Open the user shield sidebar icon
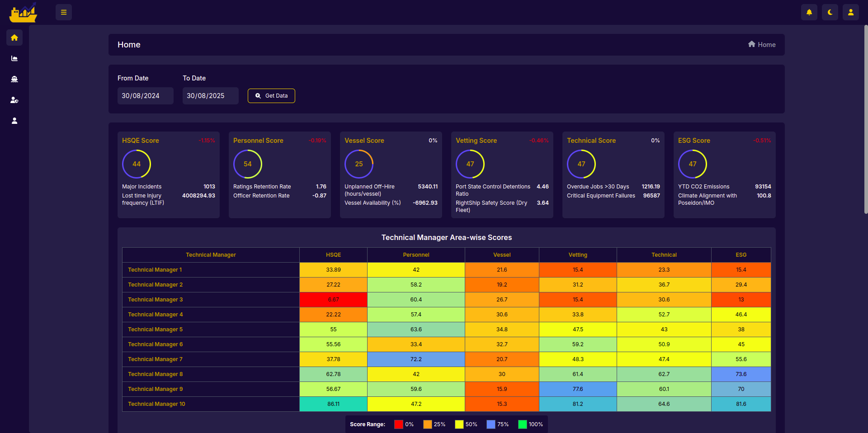868x433 pixels. click(x=14, y=100)
